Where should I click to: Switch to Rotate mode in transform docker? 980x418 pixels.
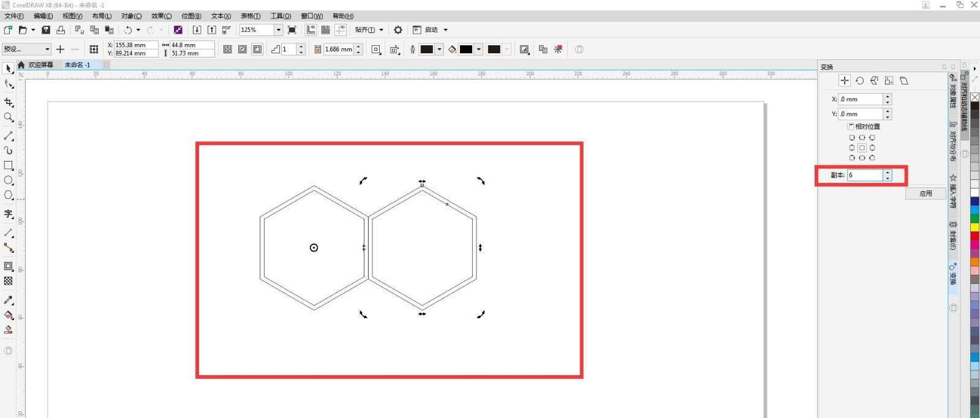[x=859, y=80]
